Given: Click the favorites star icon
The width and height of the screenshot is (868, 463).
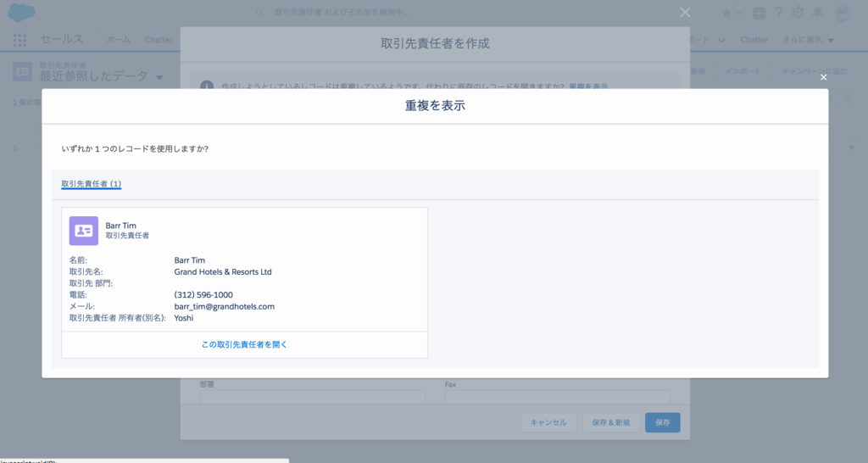Looking at the screenshot, I should (x=726, y=13).
